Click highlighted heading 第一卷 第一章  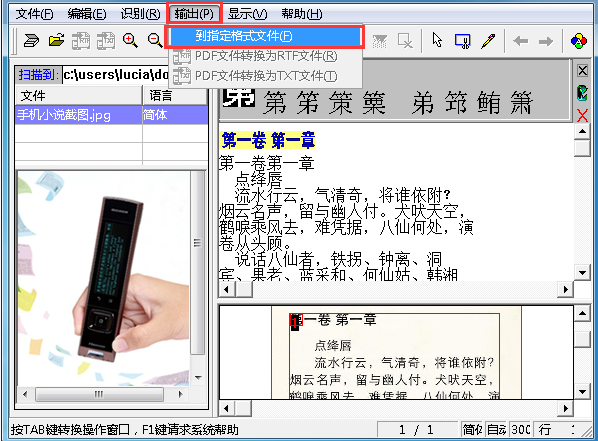click(268, 140)
